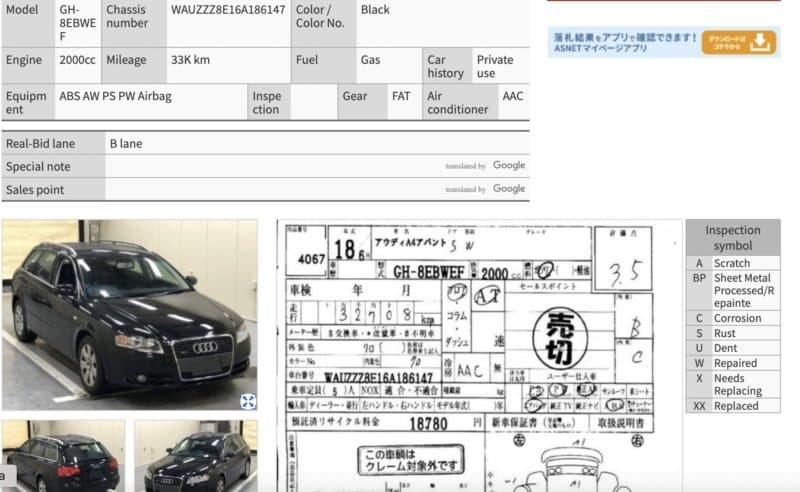Open the rear-view car thumbnail

pyautogui.click(x=63, y=456)
